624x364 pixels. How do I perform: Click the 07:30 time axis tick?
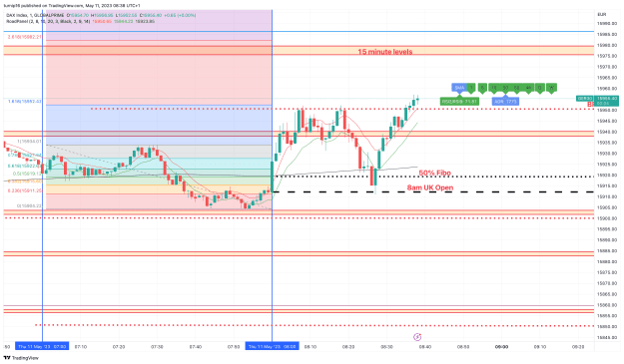tap(157, 347)
